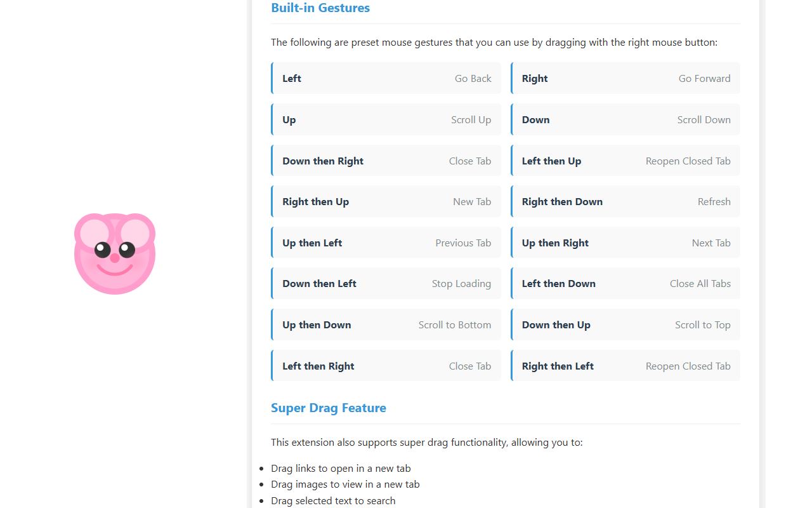Click the Left then Up Reopen Closed Tab card
Viewport: 812px width, 508px height.
(625, 161)
